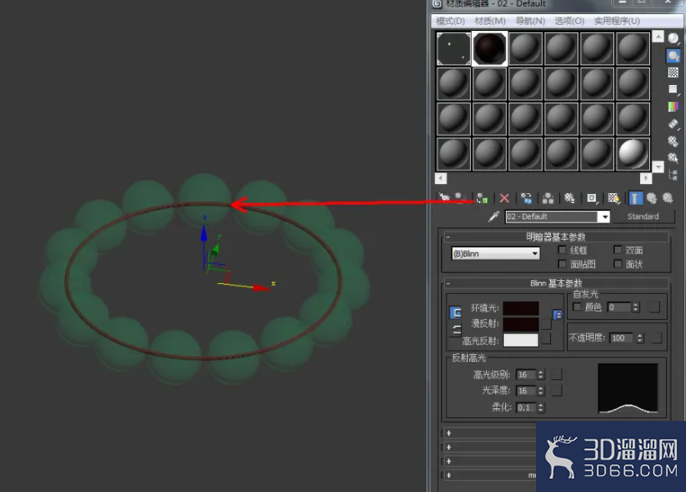Viewport: 686px width, 492px height.
Task: Click Put Material to Scene icon
Action: (460, 198)
